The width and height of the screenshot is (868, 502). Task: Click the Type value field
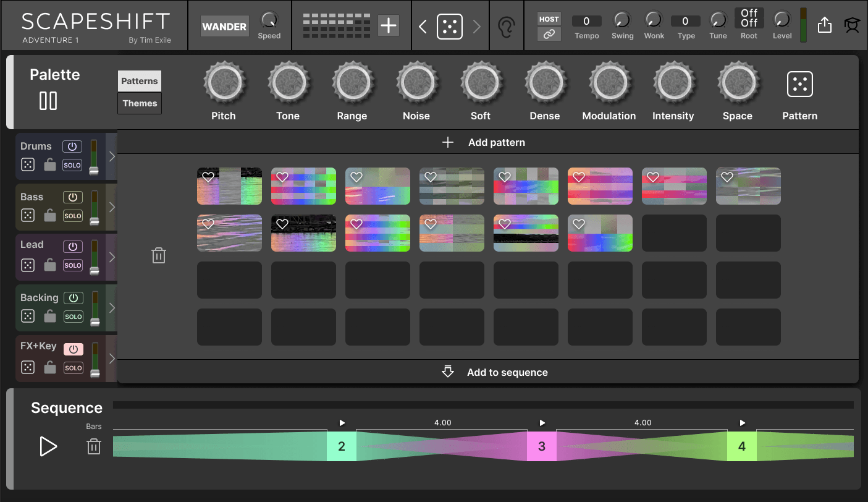[685, 21]
